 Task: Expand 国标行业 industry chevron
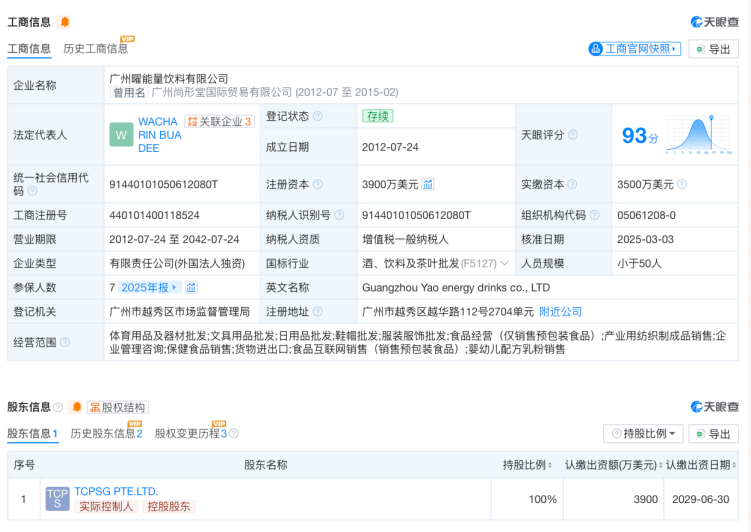point(504,263)
